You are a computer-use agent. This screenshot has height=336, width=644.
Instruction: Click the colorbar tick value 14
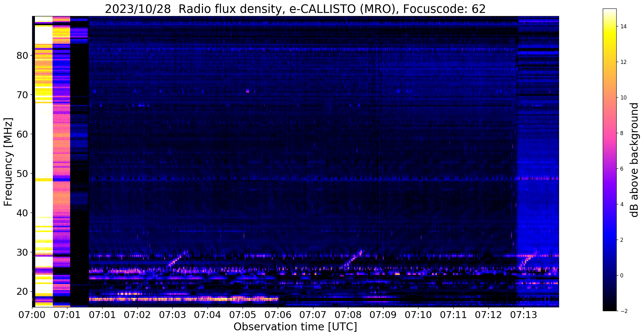[623, 26]
